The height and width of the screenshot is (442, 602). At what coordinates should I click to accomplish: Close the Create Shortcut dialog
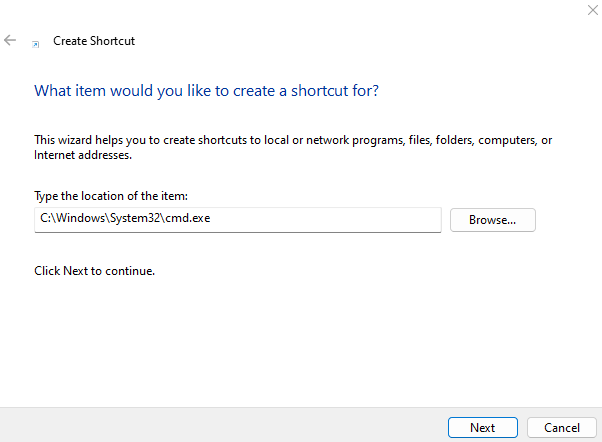pyautogui.click(x=592, y=10)
